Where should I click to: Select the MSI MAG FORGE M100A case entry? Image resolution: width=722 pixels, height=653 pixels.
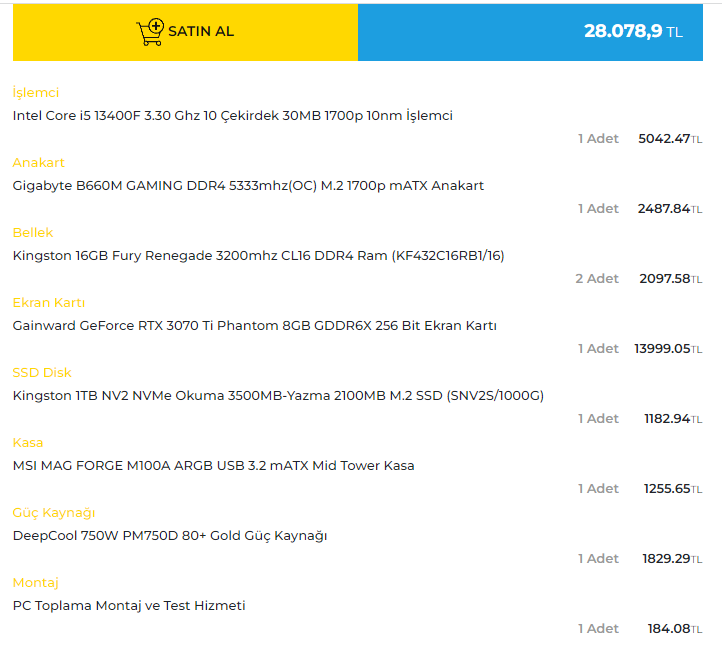pyautogui.click(x=214, y=466)
